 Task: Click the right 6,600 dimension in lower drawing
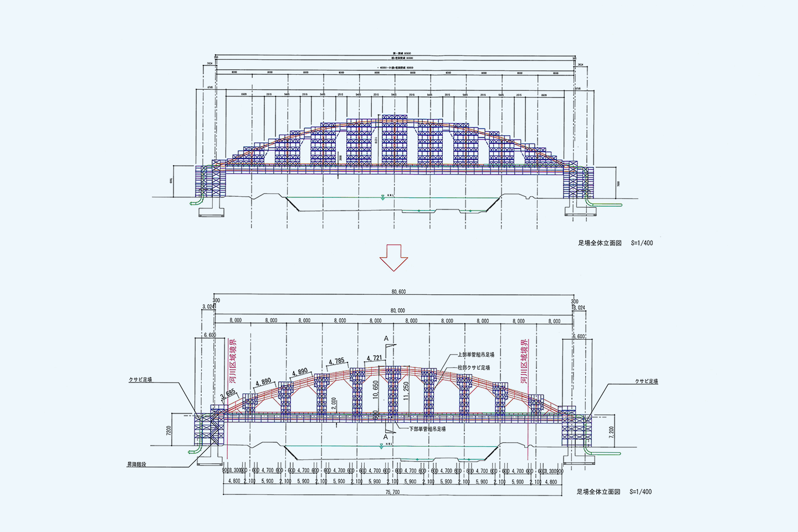579,336
